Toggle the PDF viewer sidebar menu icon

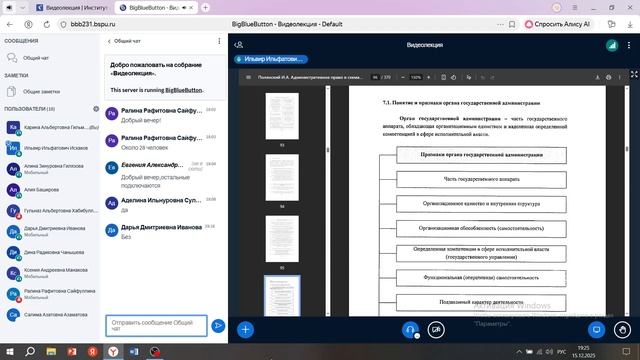pos(248,77)
